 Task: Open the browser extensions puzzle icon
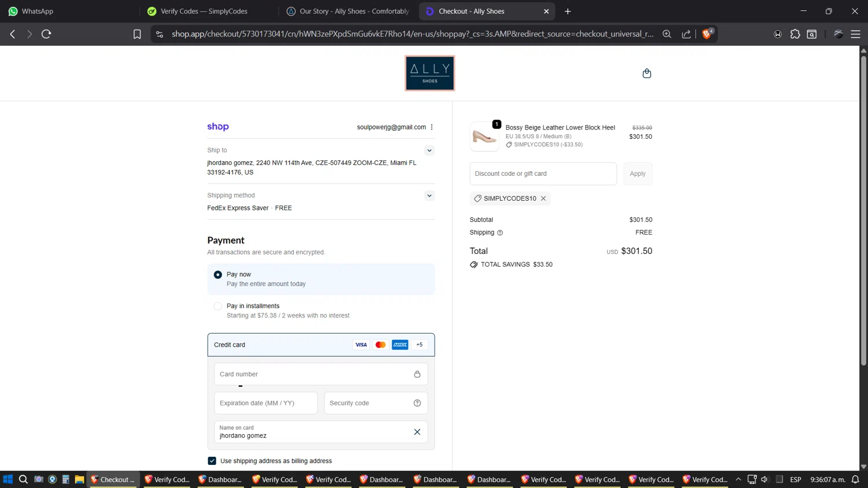795,34
